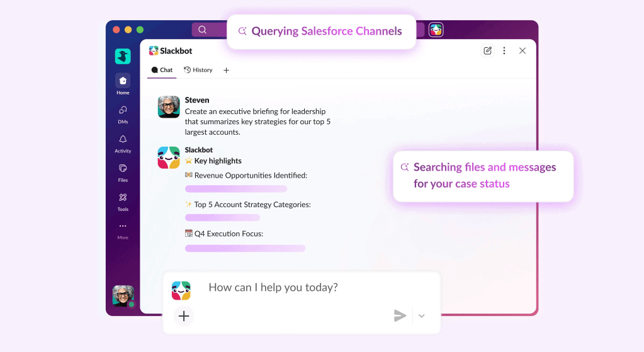Click Top 5 Account Strategy Categories line
The image size is (644, 352).
pyautogui.click(x=247, y=205)
